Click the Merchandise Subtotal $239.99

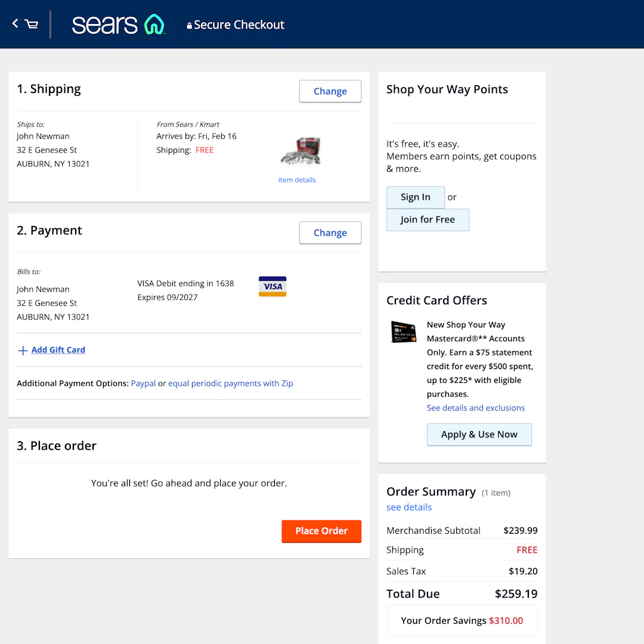tap(521, 531)
